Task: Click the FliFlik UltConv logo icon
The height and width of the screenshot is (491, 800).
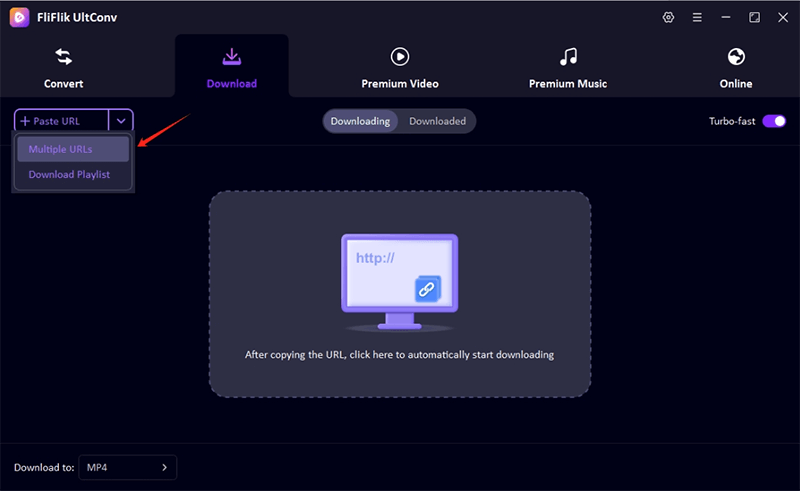Action: click(x=18, y=17)
